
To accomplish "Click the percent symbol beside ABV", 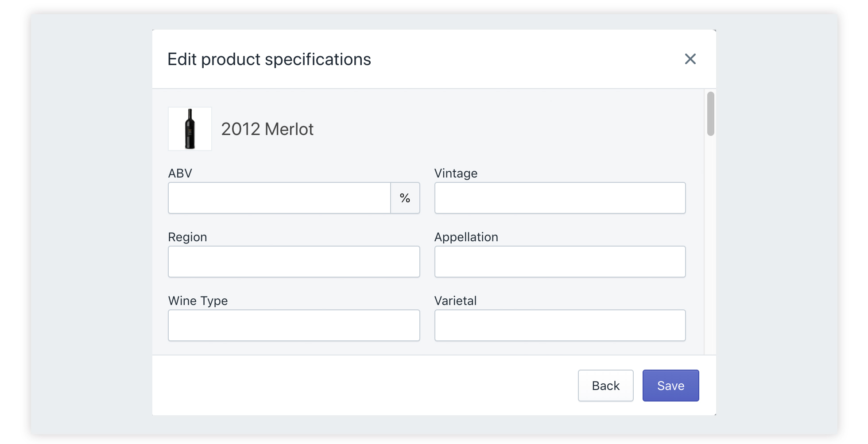I will point(405,198).
